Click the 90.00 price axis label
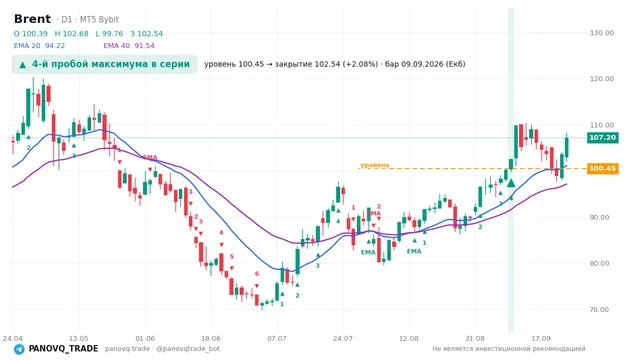This screenshot has width=640, height=360. 600,218
